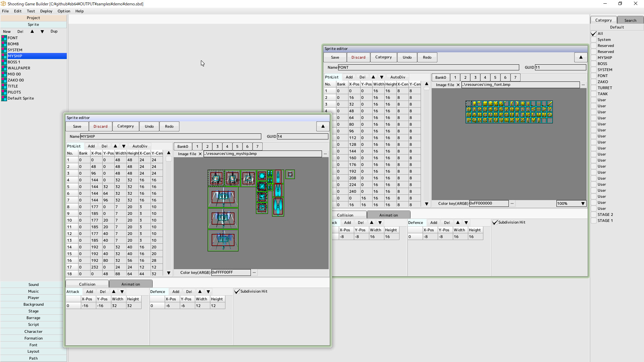644x362 pixels.
Task: Open the Color key ARGB picker ellipsis
Action: (254, 273)
